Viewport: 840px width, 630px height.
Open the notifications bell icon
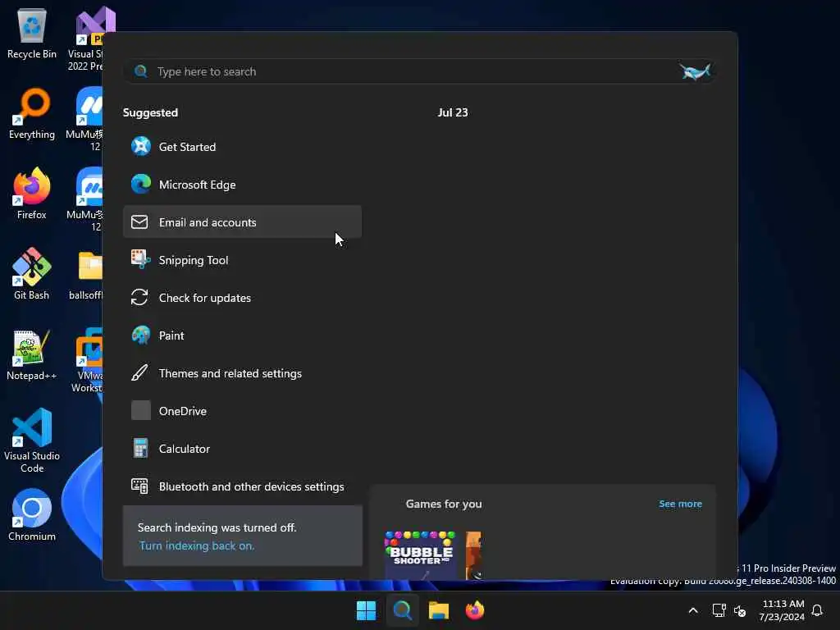tap(817, 610)
